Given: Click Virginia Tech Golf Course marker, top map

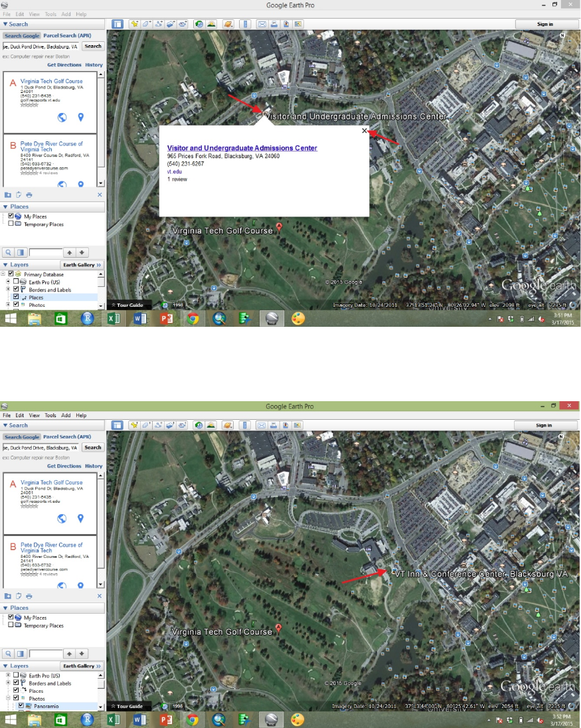Looking at the screenshot, I should click(279, 227).
